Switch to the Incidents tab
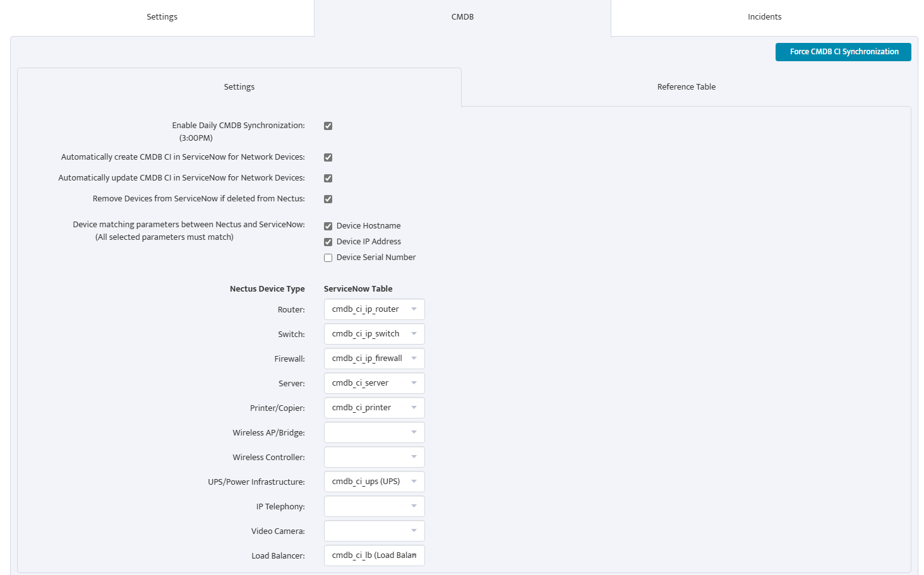 tap(764, 17)
